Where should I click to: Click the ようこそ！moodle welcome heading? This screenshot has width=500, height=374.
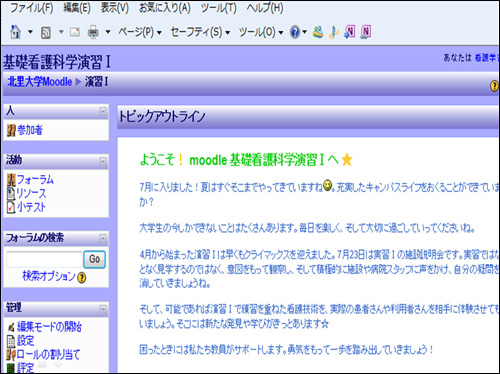(x=239, y=160)
